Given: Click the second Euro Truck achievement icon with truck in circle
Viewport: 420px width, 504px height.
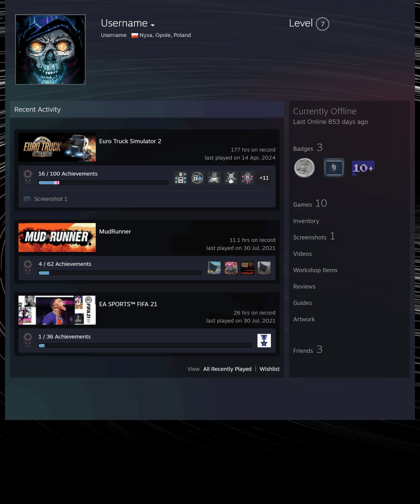Looking at the screenshot, I should click(x=197, y=178).
